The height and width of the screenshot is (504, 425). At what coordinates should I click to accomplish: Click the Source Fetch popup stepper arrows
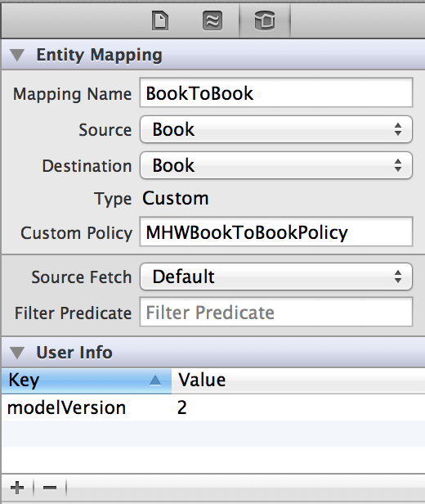[398, 277]
